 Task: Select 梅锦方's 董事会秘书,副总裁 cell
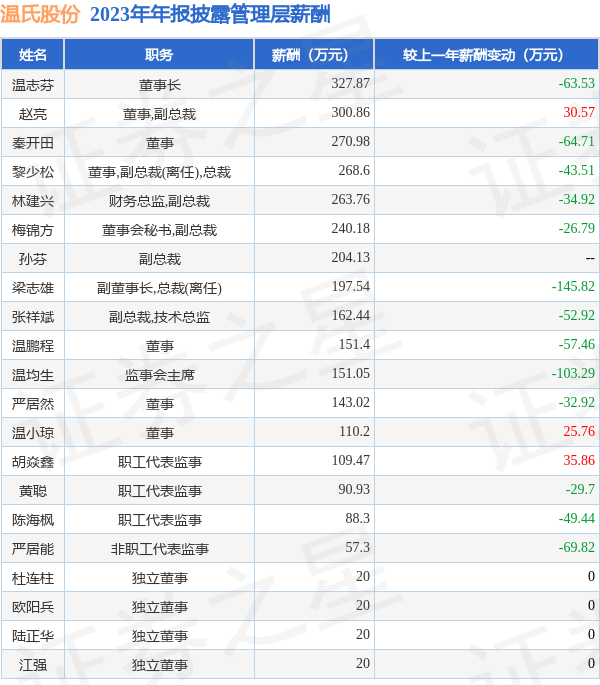tap(159, 229)
